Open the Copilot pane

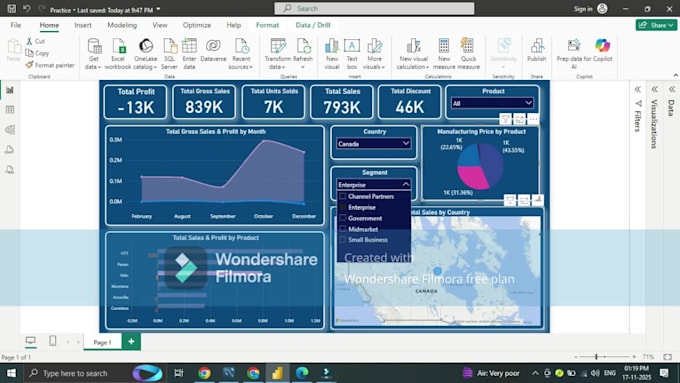coord(603,50)
